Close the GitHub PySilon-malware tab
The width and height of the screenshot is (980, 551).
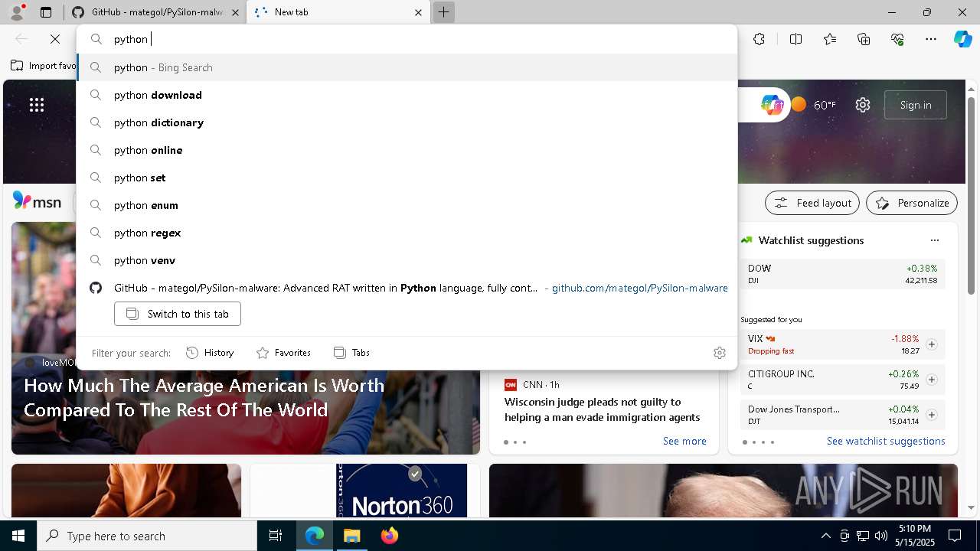point(235,12)
